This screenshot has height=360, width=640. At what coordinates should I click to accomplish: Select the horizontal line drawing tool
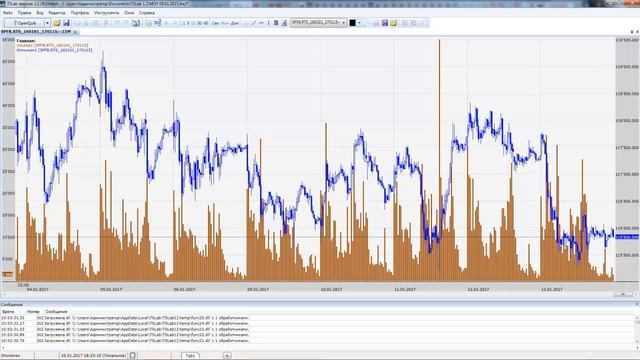coord(261,23)
